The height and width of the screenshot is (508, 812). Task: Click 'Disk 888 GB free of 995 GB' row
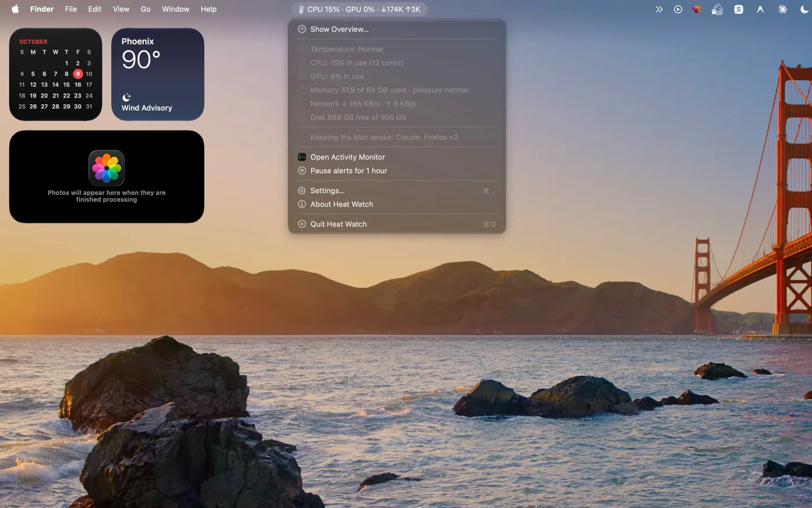pyautogui.click(x=397, y=117)
